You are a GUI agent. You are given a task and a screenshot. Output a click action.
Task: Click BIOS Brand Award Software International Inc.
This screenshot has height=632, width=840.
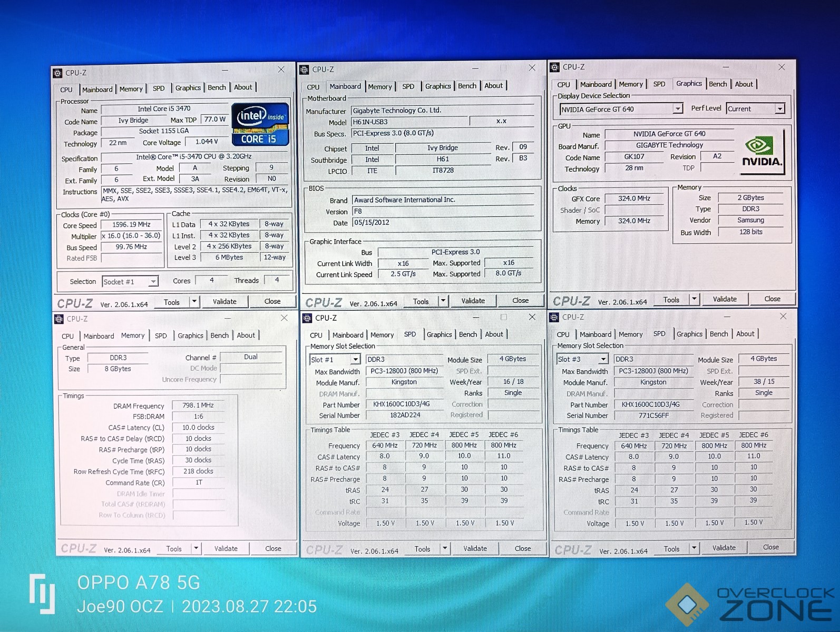(443, 200)
